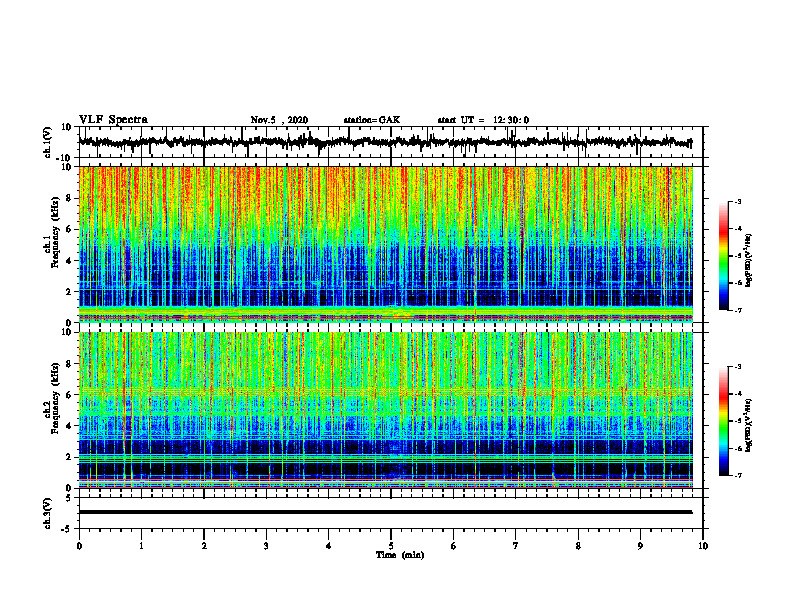
Task: Click the "-3" label on ch.1 colorbar
Action: pos(738,202)
